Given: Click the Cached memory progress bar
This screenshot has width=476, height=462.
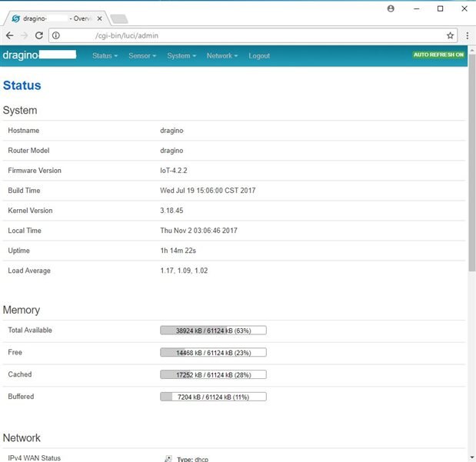Looking at the screenshot, I should pyautogui.click(x=213, y=374).
